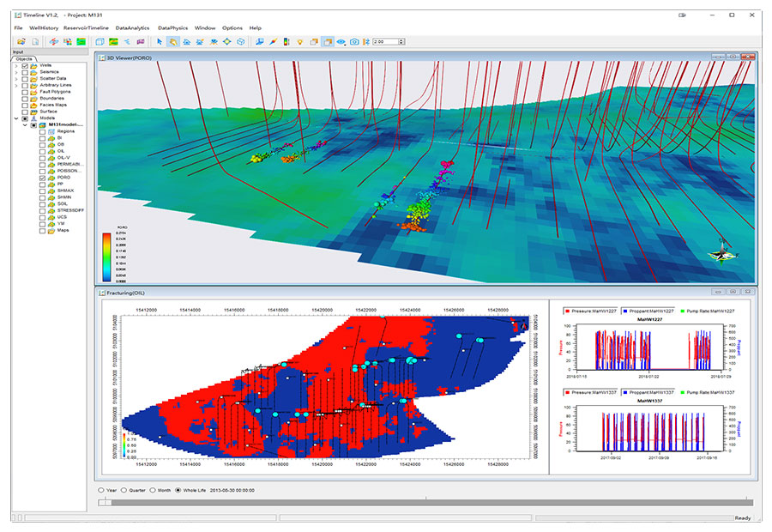Collapse the M131model tree node
The width and height of the screenshot is (772, 532).
pyautogui.click(x=25, y=125)
